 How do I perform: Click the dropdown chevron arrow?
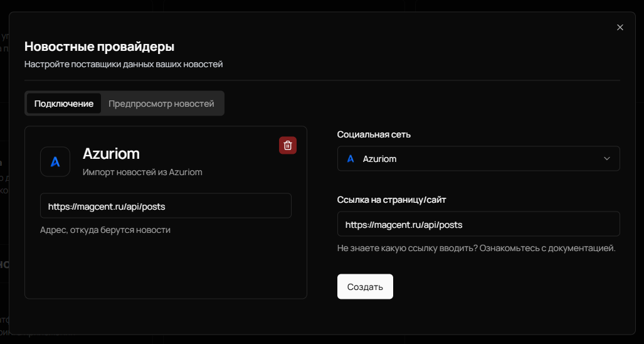(x=606, y=159)
